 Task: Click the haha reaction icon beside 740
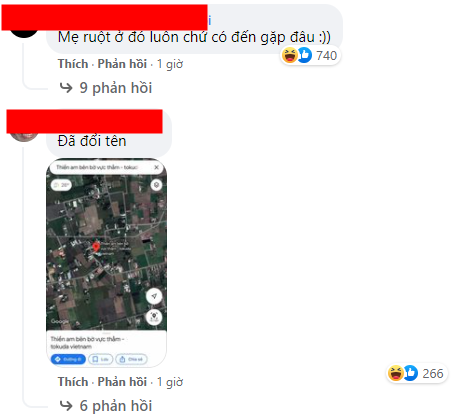289,55
